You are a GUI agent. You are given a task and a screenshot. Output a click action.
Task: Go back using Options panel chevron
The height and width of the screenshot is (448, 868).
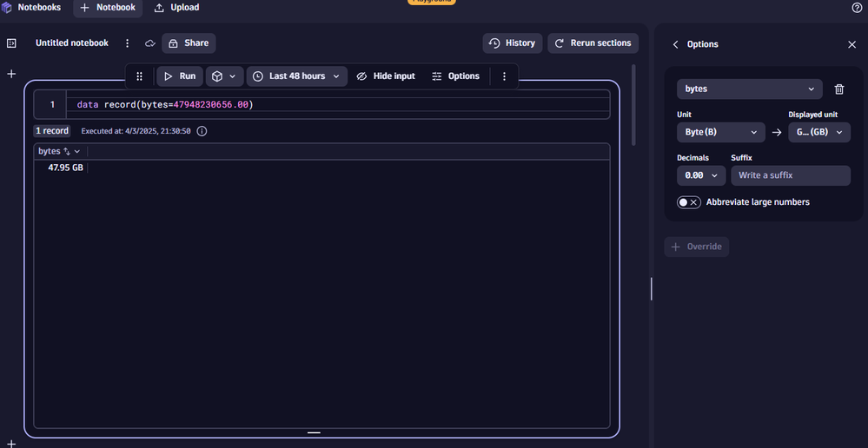click(675, 44)
